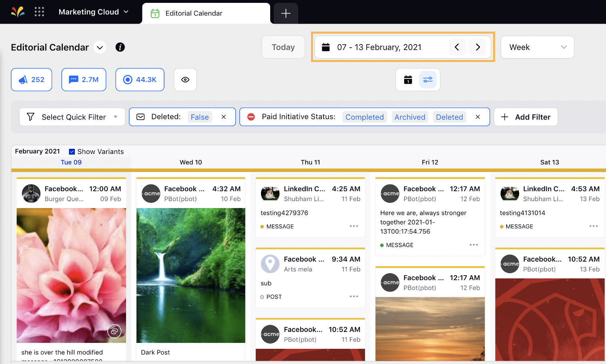Go to the next week
The height and width of the screenshot is (364, 606).
[x=478, y=47]
